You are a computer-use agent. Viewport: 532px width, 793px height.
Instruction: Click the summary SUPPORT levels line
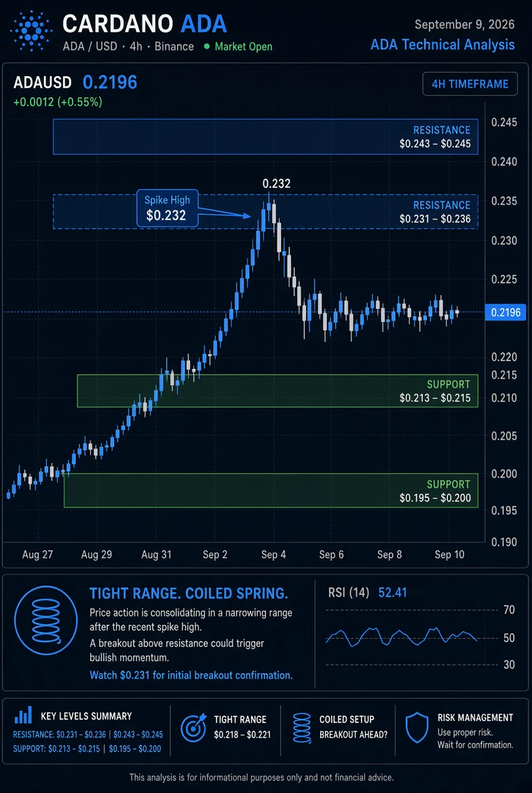point(87,748)
